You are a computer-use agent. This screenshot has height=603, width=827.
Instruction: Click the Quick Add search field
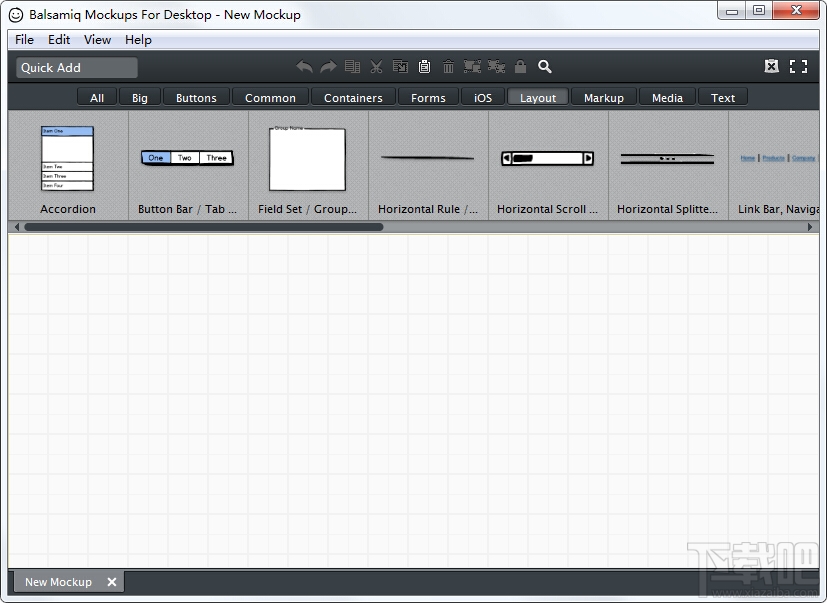(77, 68)
